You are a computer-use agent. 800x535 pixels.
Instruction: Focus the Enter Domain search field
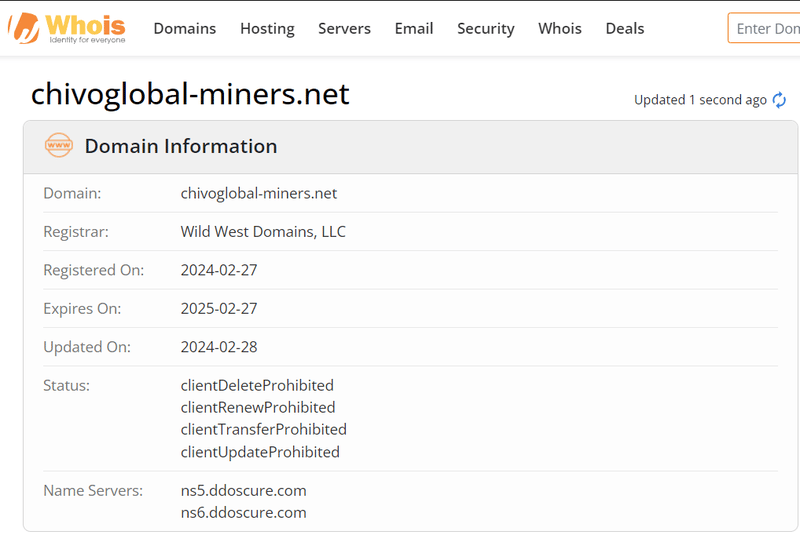pos(764,28)
